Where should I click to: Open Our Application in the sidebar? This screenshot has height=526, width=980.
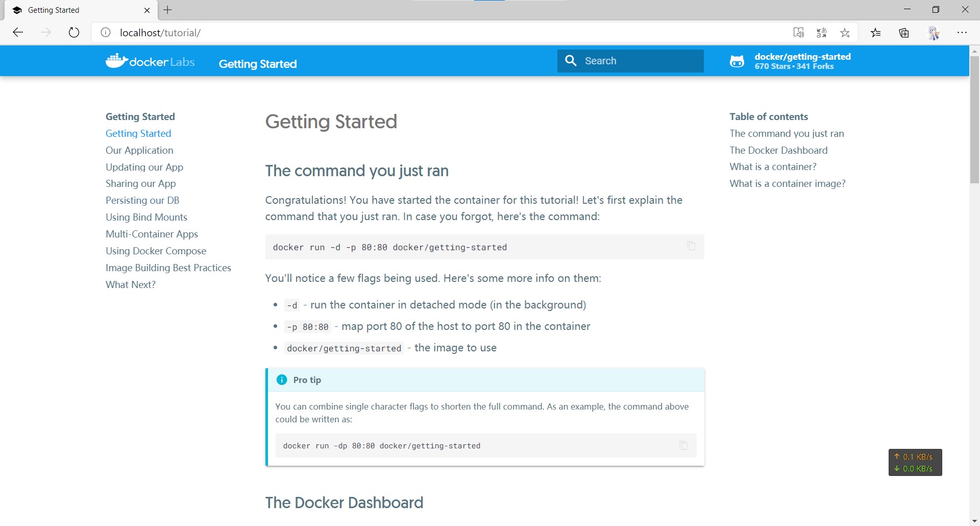click(x=139, y=150)
